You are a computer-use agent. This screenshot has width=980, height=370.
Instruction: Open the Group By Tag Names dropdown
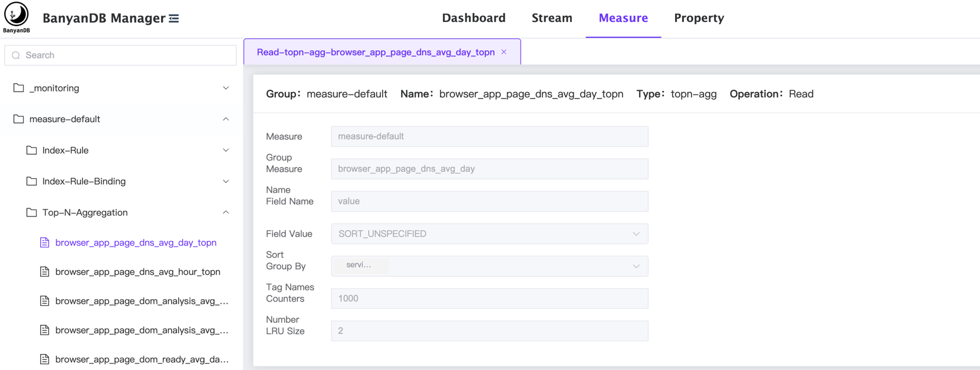tap(489, 266)
